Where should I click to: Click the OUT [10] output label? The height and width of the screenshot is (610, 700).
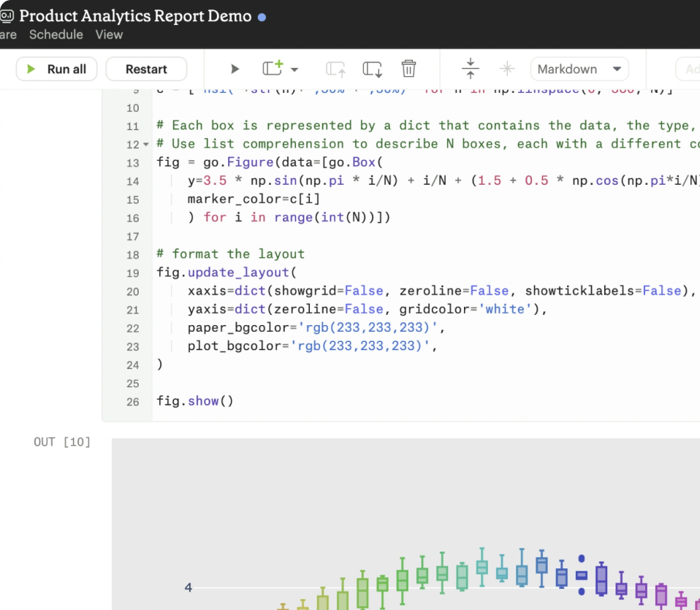pyautogui.click(x=62, y=442)
